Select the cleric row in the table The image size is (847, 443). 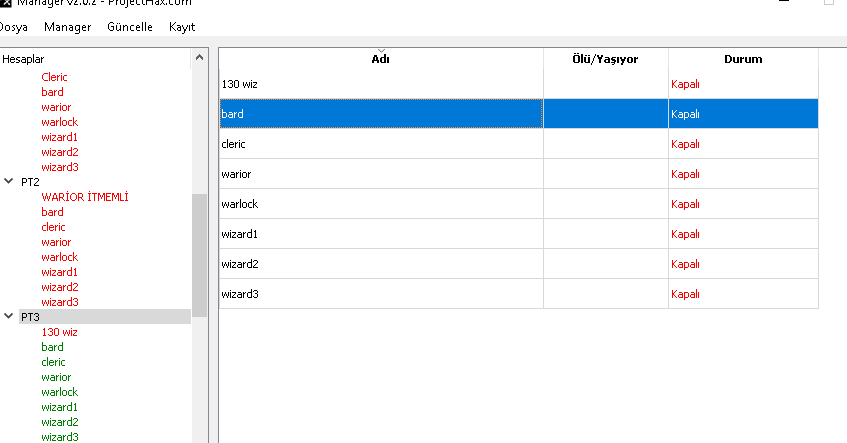pyautogui.click(x=380, y=144)
